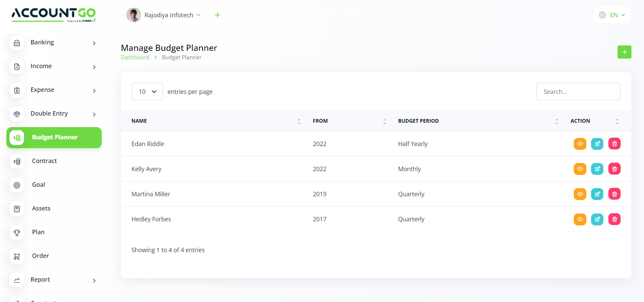Open the Contract page from sidebar
This screenshot has width=644, height=302.
click(x=44, y=161)
